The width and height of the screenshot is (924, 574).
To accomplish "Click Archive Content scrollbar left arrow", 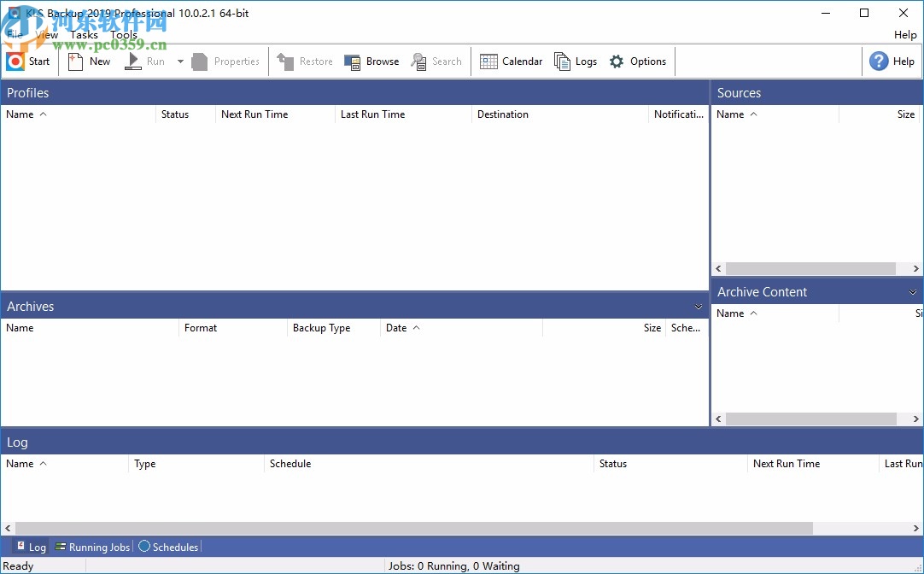I will click(x=718, y=419).
